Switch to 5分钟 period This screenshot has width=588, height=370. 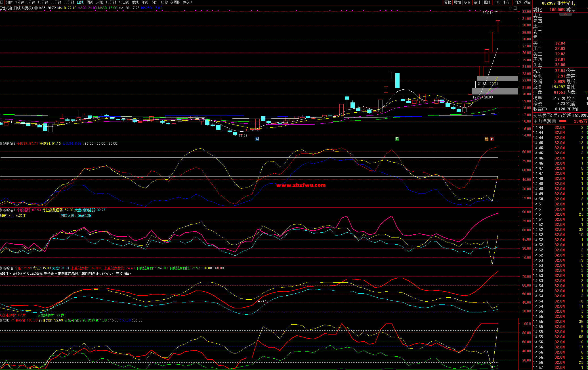point(31,2)
